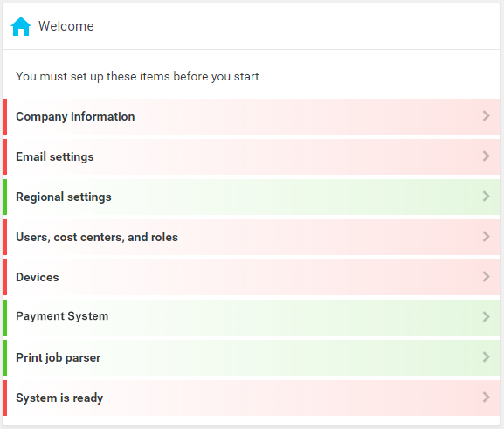
Task: Go to Regional settings
Action: click(251, 197)
